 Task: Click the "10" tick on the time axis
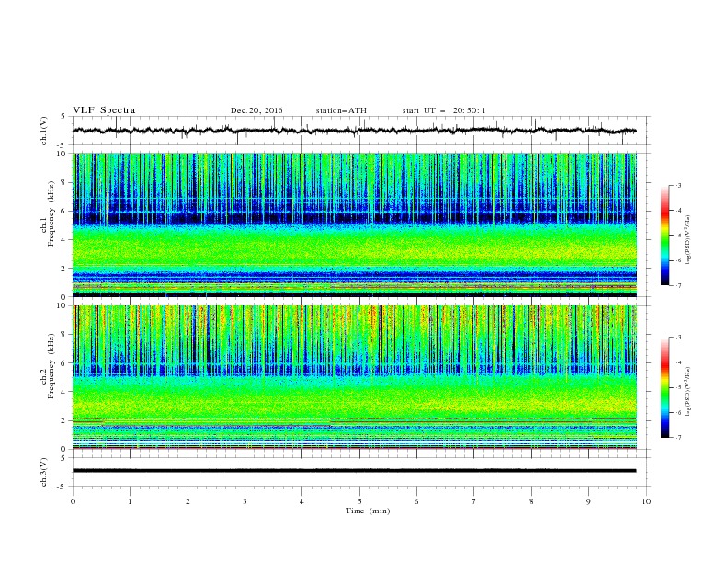(x=646, y=501)
